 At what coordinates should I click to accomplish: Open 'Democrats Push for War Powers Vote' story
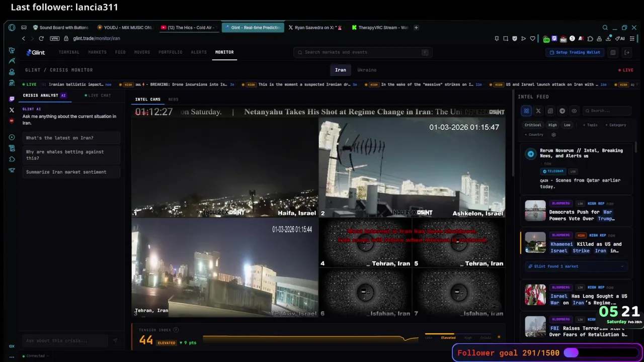[x=576, y=212]
